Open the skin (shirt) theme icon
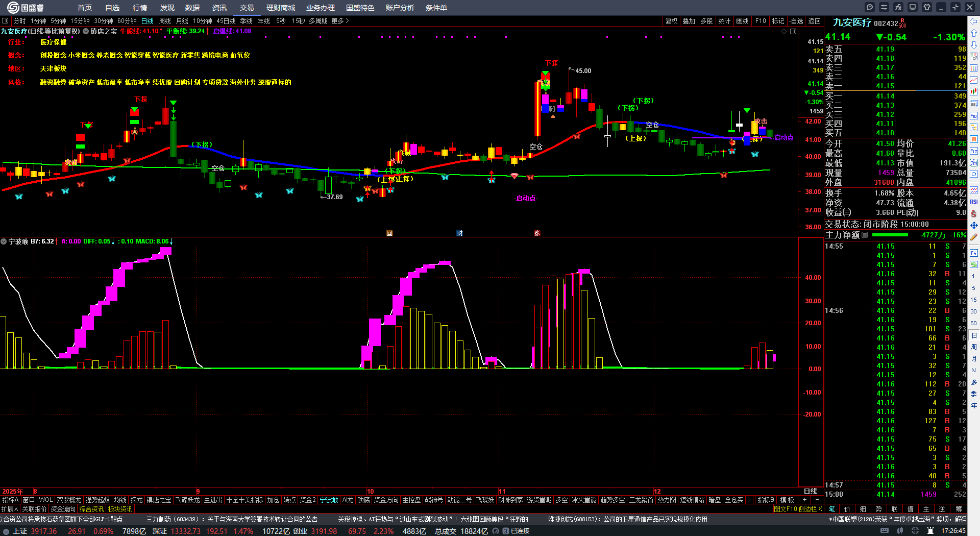This screenshot has height=536, width=980. pos(927,7)
